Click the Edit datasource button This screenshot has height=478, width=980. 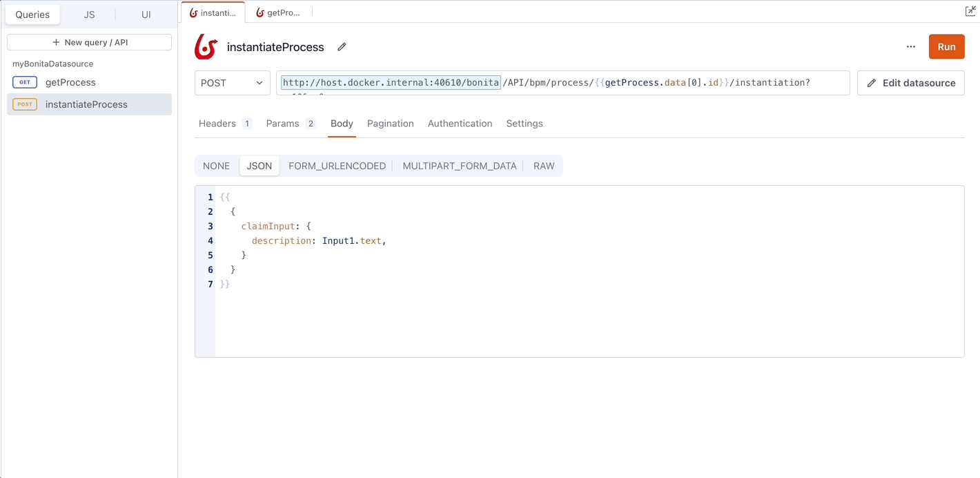coord(910,83)
